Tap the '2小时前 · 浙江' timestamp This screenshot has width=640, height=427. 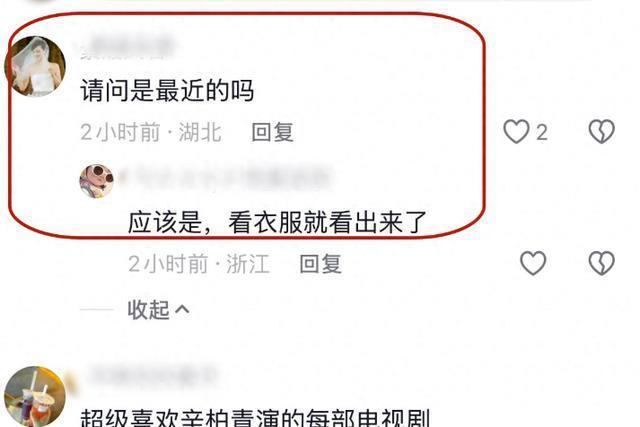(199, 264)
